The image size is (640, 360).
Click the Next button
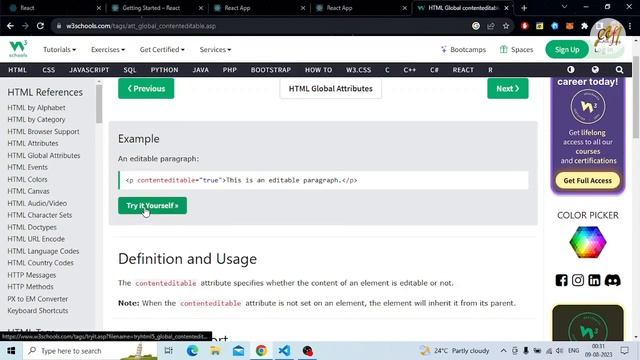click(x=507, y=88)
